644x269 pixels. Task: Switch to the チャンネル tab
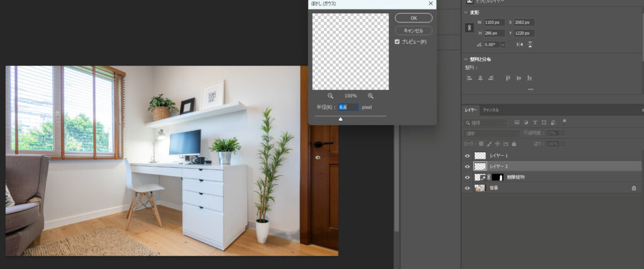[x=491, y=110]
